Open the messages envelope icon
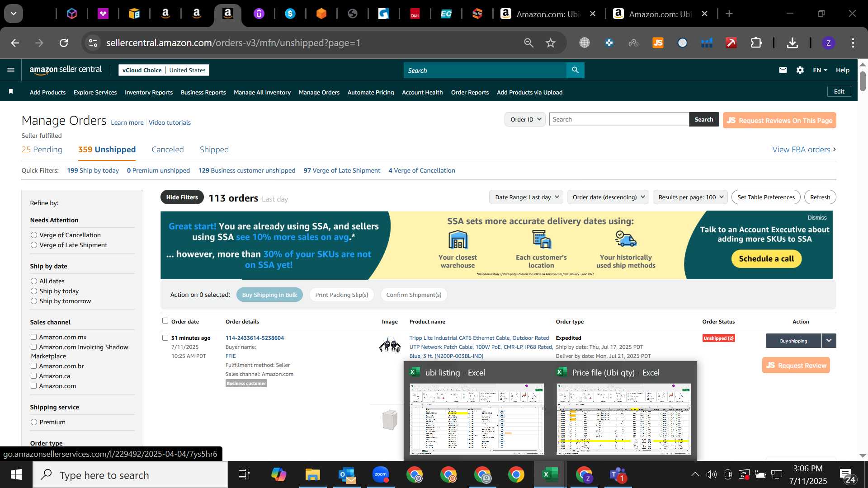 [783, 70]
